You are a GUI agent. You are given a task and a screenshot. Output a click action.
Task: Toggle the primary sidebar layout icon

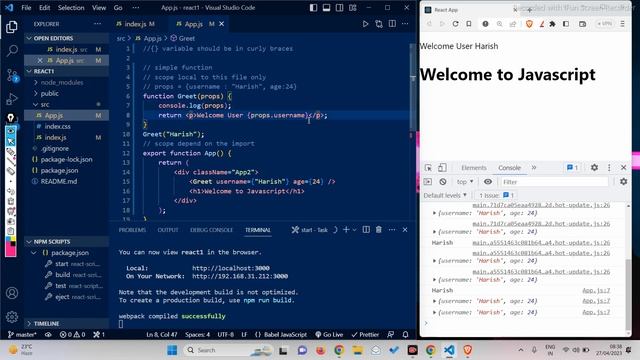pos(313,8)
